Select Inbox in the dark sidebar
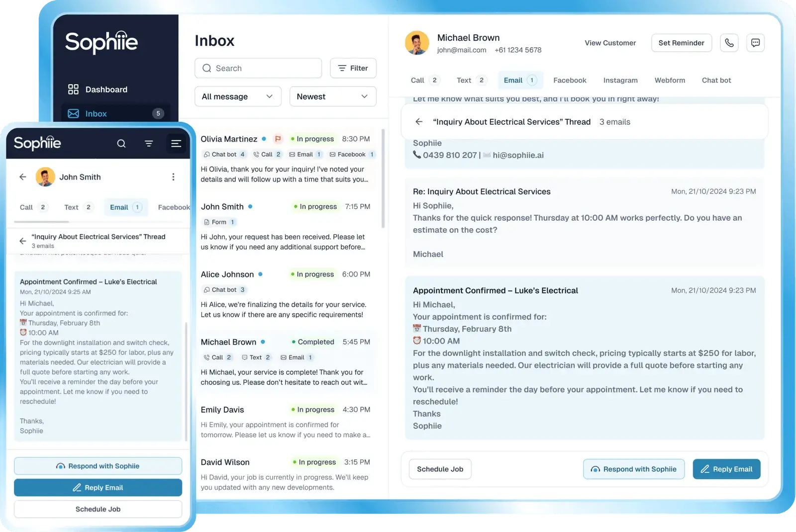This screenshot has width=796, height=532. pos(96,113)
